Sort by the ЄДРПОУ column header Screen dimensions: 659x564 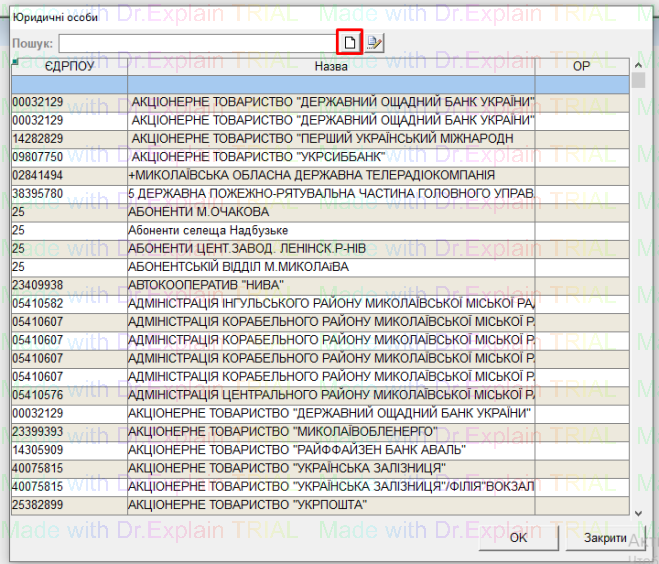[x=69, y=66]
